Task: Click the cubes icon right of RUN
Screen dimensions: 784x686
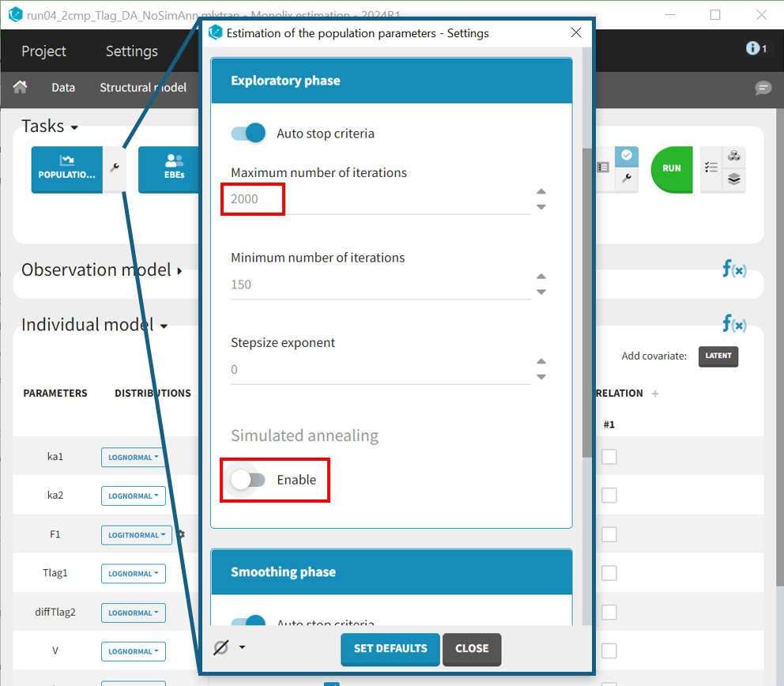Action: coord(734,156)
